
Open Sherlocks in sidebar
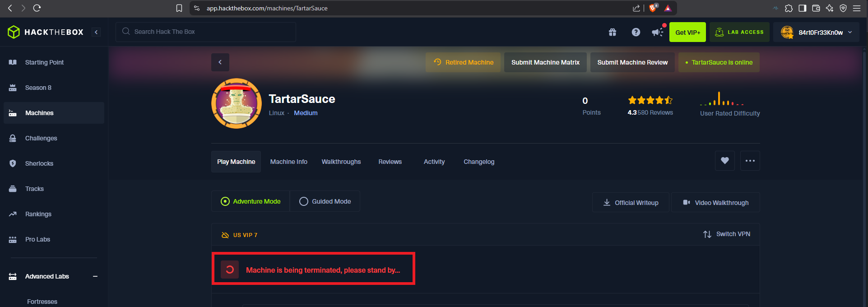click(54, 163)
